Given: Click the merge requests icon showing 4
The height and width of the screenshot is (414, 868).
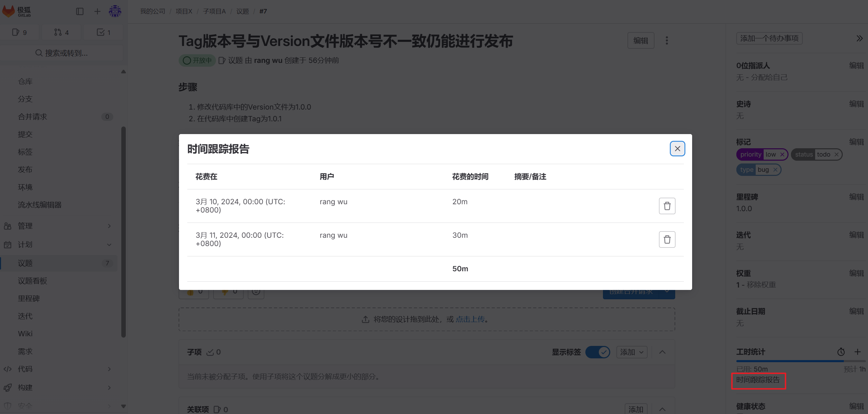Looking at the screenshot, I should click(x=61, y=32).
